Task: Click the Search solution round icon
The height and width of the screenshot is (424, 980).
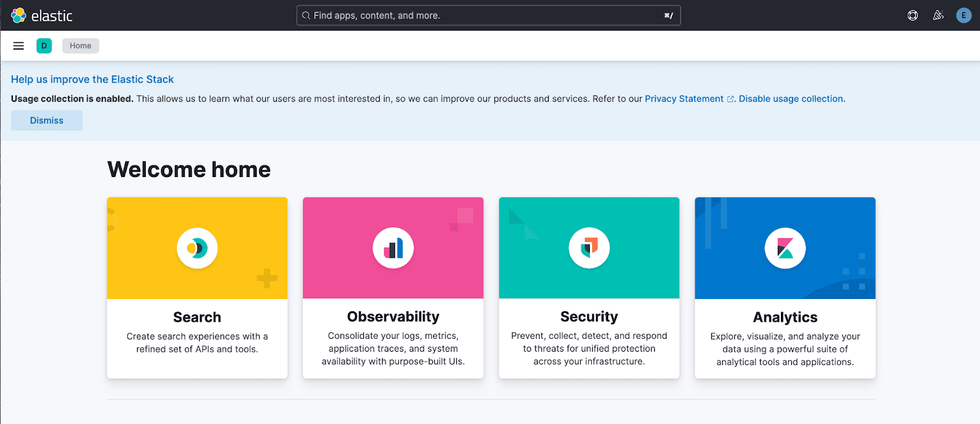Action: click(x=197, y=248)
